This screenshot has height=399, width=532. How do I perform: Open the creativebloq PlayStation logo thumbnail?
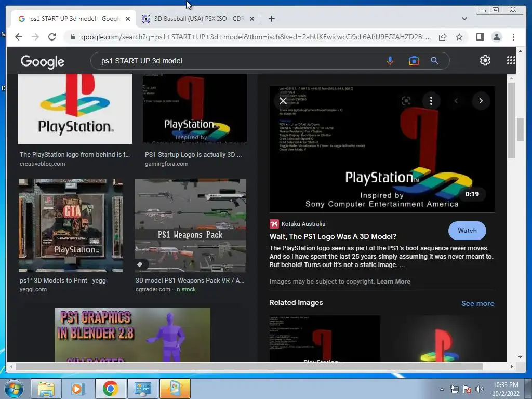[x=75, y=109]
